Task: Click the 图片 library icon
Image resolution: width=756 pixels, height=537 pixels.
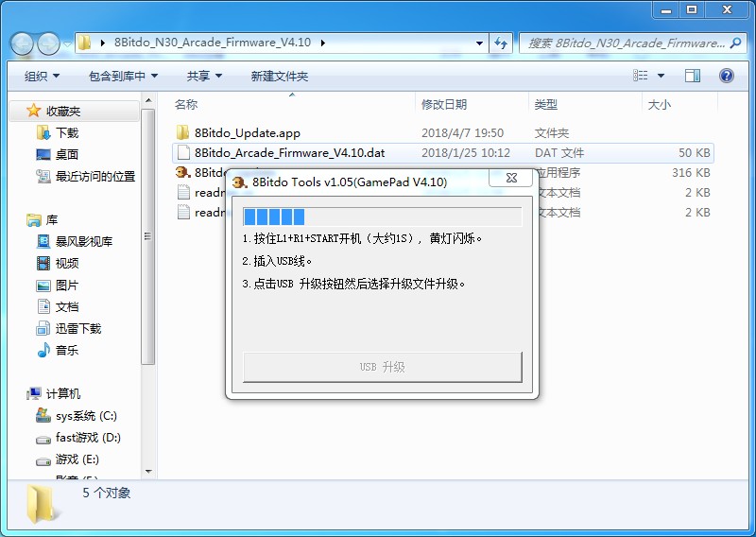Action: coord(43,286)
